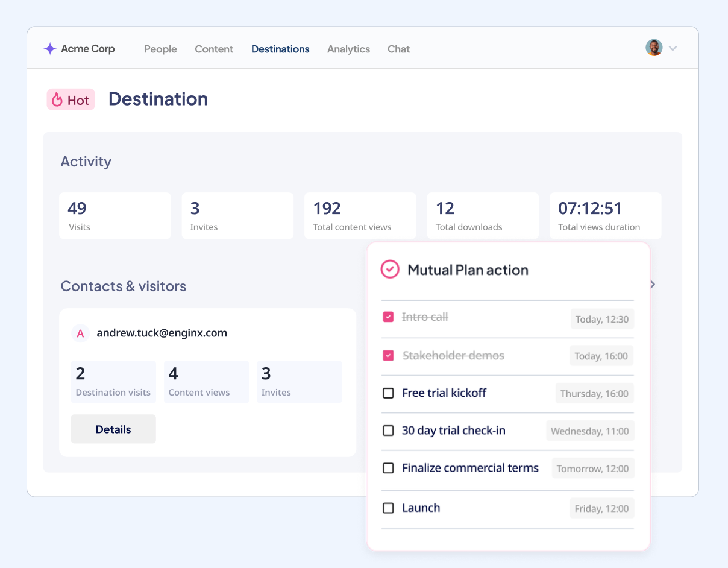
Task: Click the contact's 'A' avatar icon
Action: (80, 333)
